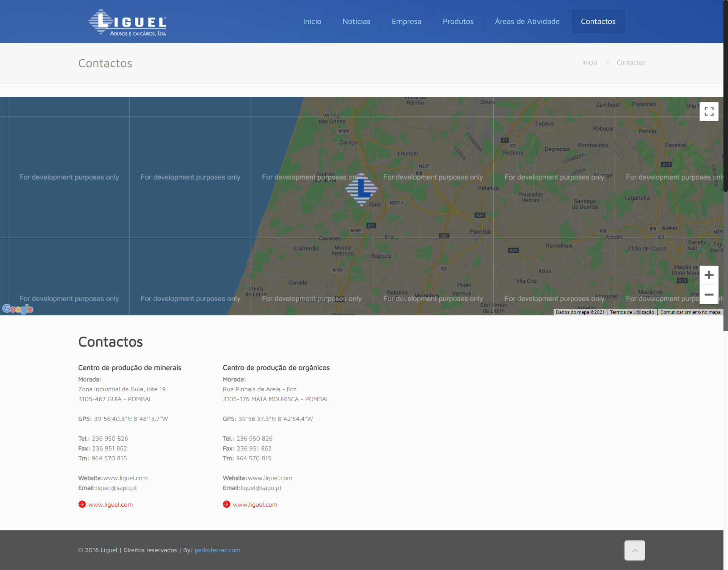Toggle fullscreen map view

709,112
